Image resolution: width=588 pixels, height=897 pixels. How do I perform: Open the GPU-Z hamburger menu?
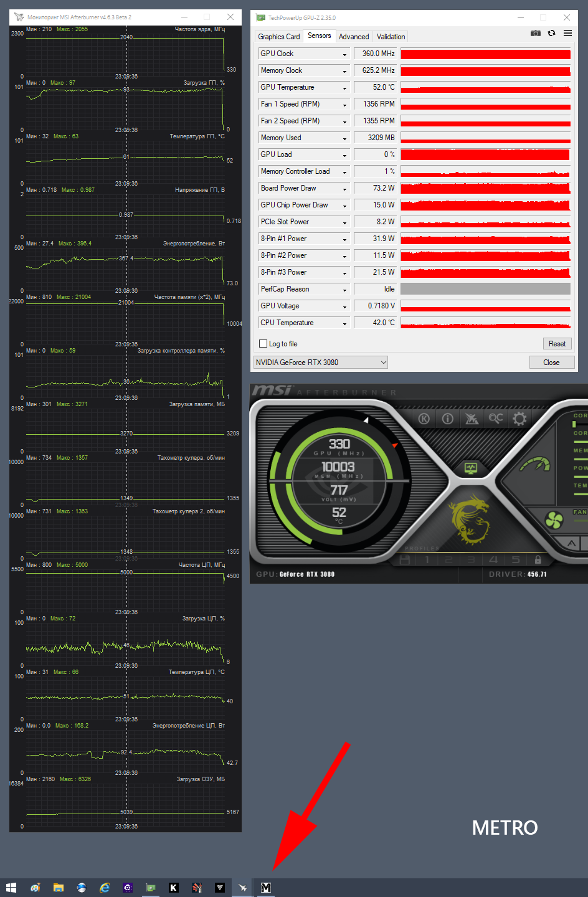pos(567,33)
